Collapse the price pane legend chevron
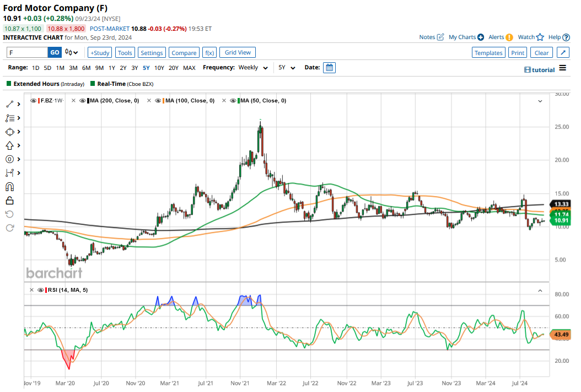Viewport: 581px width, 392px height. (x=540, y=101)
